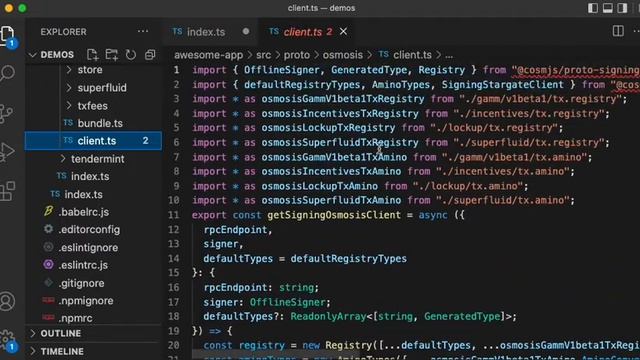Click defaultRegistryTypes on line 14
The width and height of the screenshot is (640, 360).
coord(349,259)
